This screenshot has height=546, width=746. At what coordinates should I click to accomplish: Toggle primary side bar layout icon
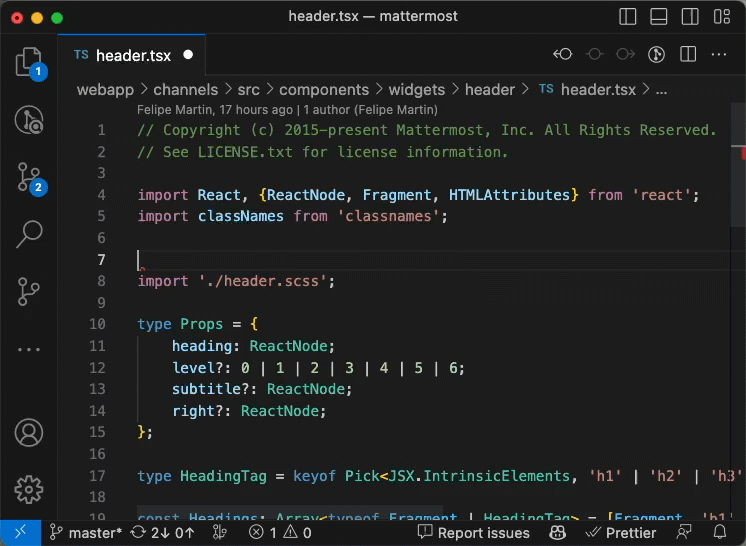click(x=628, y=17)
